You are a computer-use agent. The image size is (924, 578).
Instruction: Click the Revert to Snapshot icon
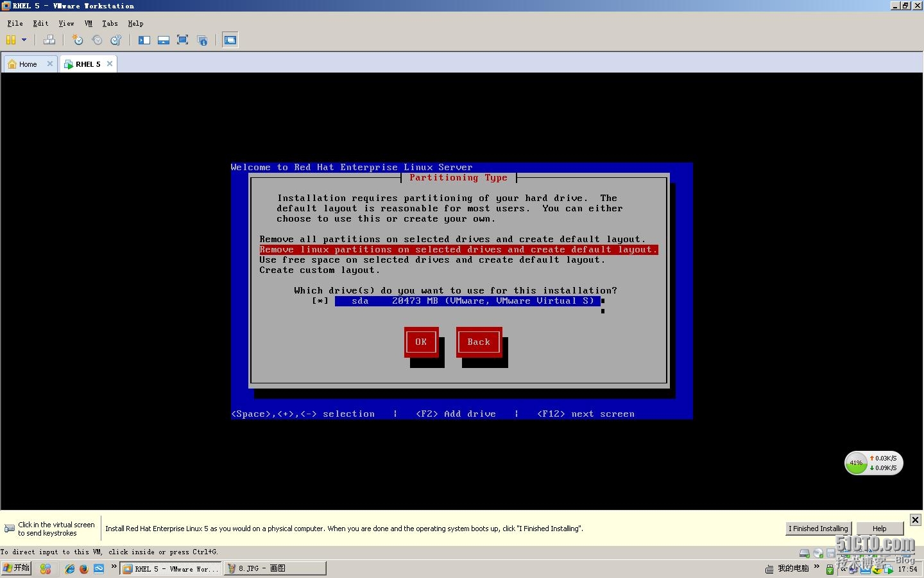coord(97,40)
